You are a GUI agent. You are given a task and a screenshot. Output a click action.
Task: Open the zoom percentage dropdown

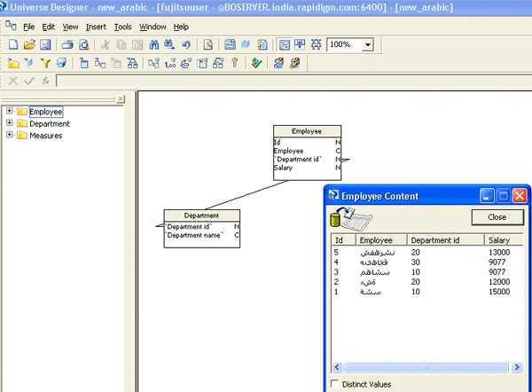pos(367,44)
